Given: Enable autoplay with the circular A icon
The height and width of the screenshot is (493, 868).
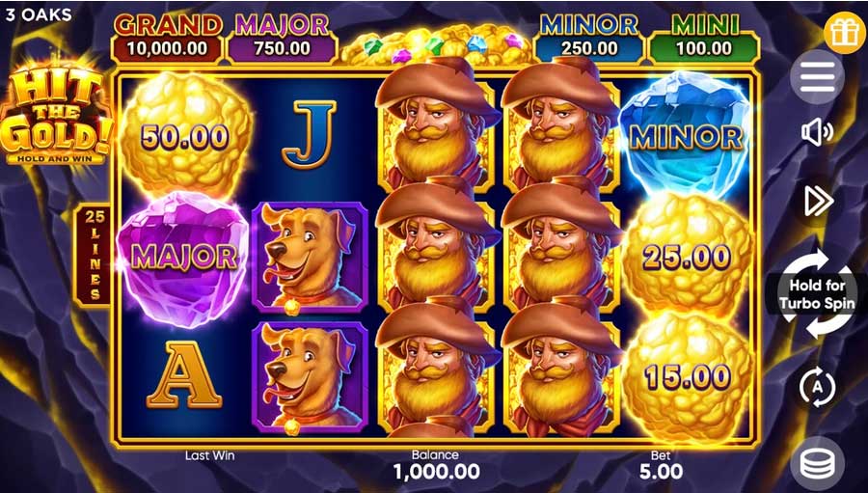Looking at the screenshot, I should (x=818, y=387).
